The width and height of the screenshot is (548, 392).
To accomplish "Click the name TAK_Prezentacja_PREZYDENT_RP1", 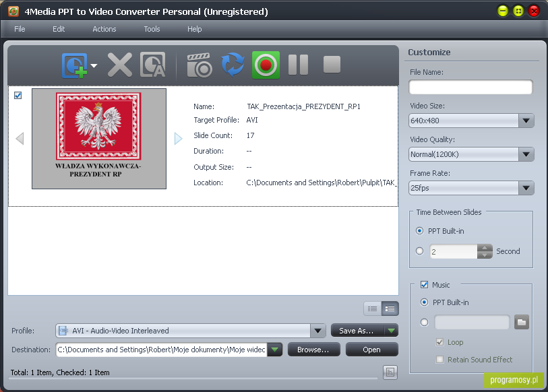I will click(x=303, y=106).
